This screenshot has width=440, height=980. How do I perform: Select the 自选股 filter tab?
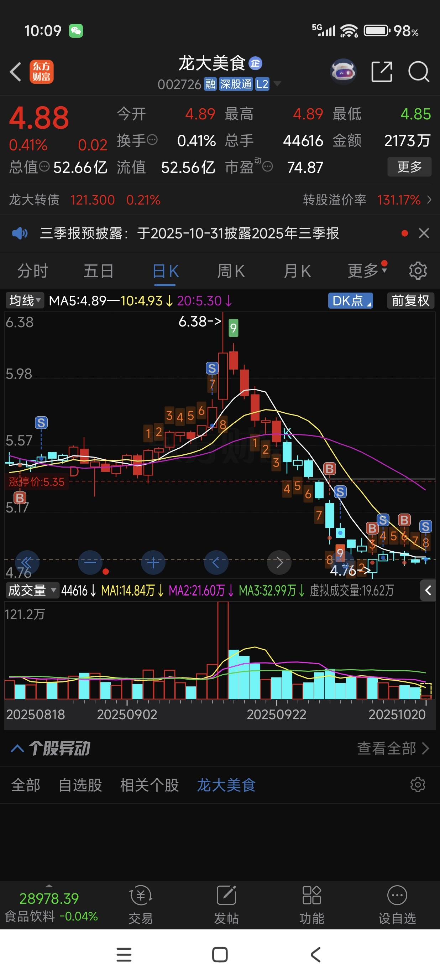tap(80, 785)
